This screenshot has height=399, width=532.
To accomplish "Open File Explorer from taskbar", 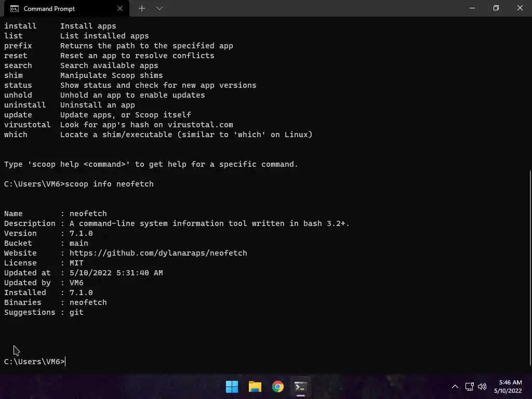I will coord(255,387).
